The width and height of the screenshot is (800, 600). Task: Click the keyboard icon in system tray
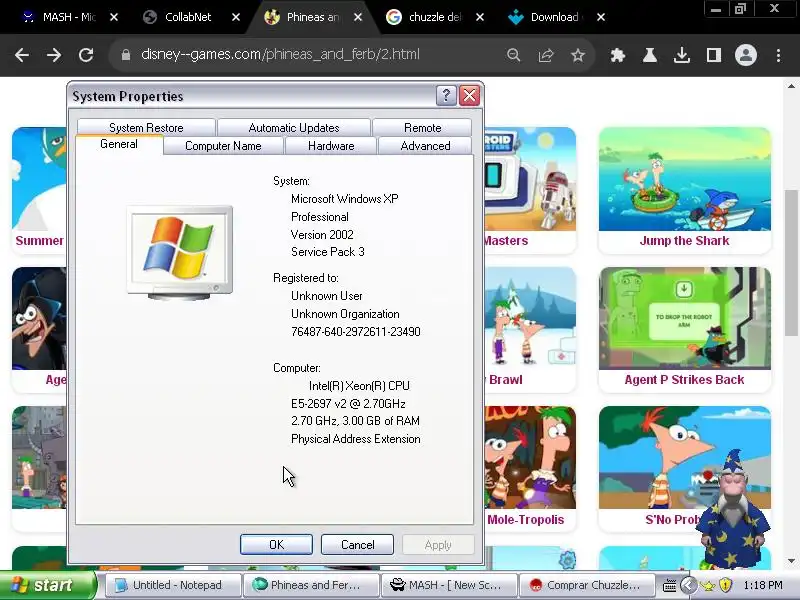pyautogui.click(x=669, y=585)
